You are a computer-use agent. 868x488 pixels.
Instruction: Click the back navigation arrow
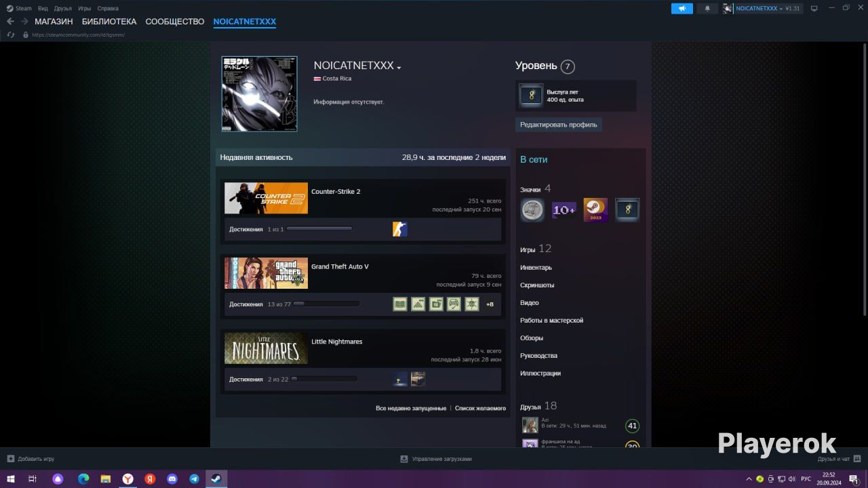click(10, 22)
